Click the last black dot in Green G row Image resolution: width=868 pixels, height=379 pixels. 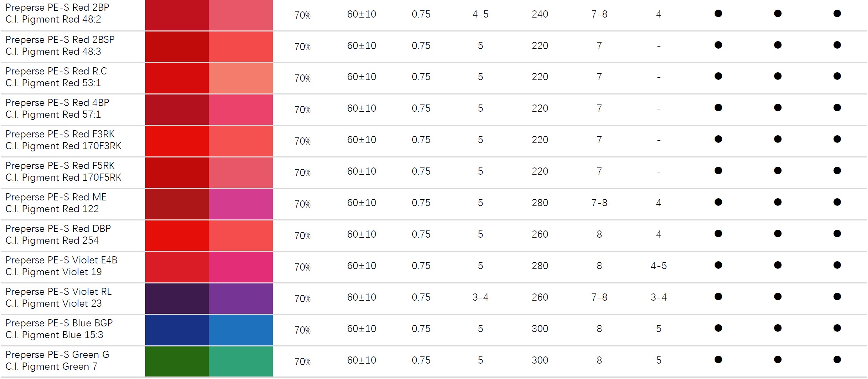click(x=837, y=360)
